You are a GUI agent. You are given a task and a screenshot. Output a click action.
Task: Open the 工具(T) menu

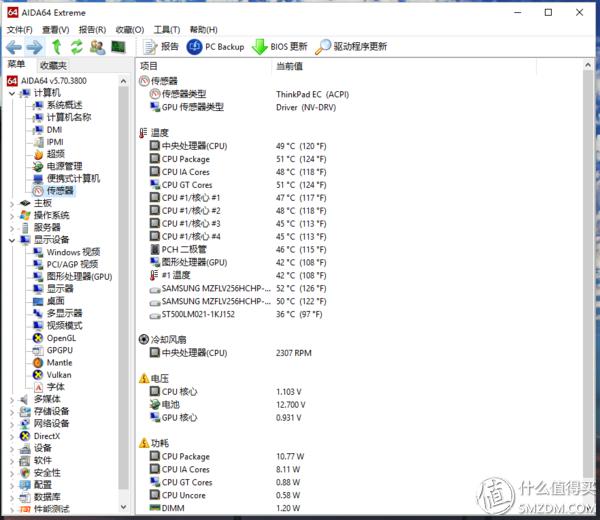pos(167,29)
